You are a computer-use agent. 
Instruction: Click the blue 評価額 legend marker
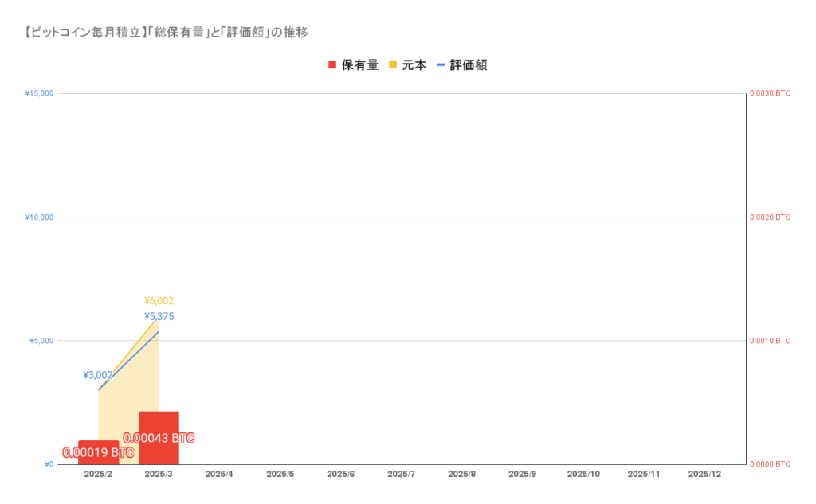pos(441,65)
